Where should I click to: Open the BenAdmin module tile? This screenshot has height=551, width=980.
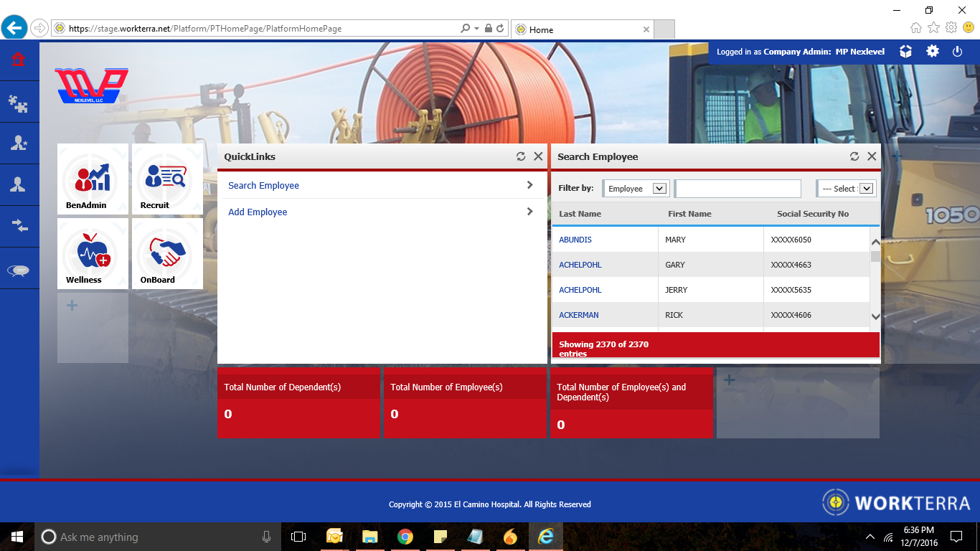click(x=93, y=179)
